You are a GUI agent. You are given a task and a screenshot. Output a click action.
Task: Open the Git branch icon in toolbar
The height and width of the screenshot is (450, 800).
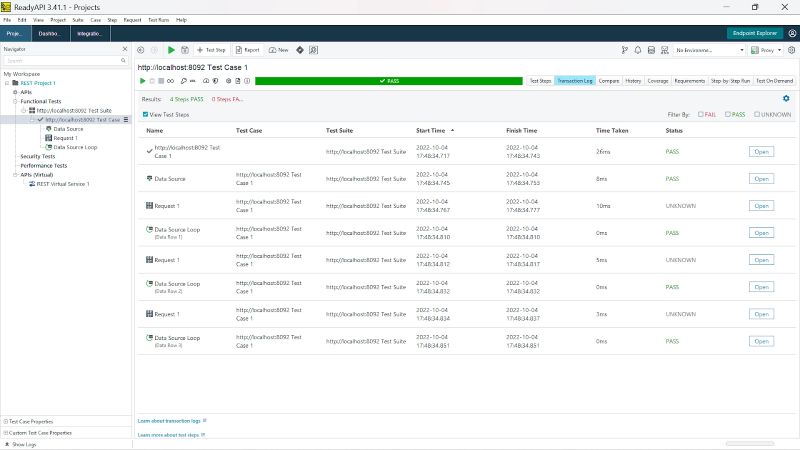tap(624, 50)
